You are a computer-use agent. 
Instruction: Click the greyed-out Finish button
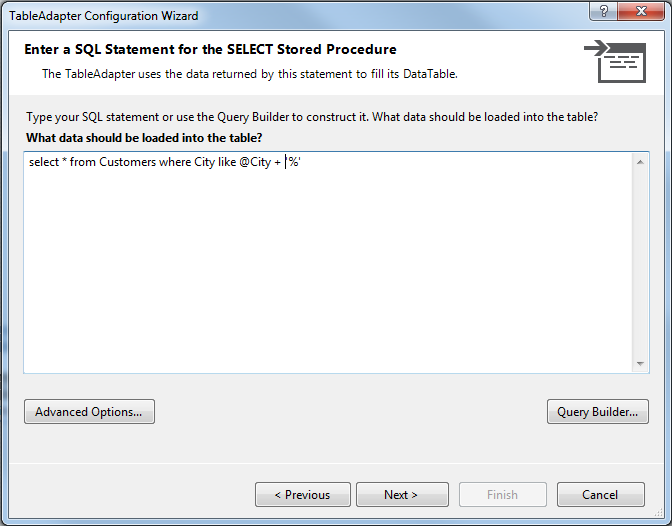point(503,495)
